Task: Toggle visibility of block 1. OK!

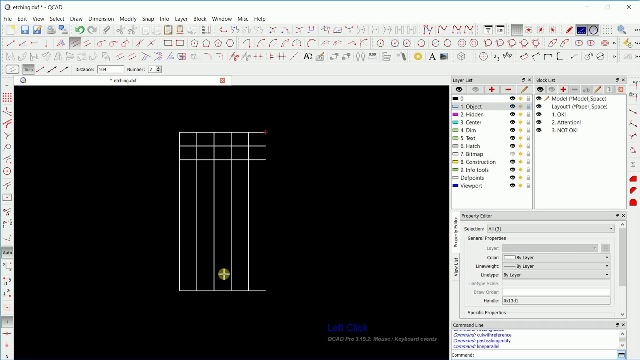Action: [x=539, y=114]
